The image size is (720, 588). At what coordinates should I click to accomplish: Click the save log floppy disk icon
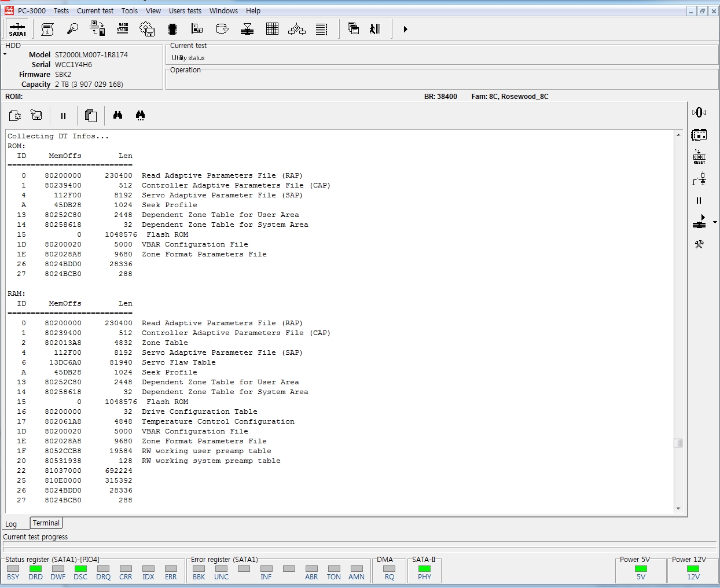point(36,115)
